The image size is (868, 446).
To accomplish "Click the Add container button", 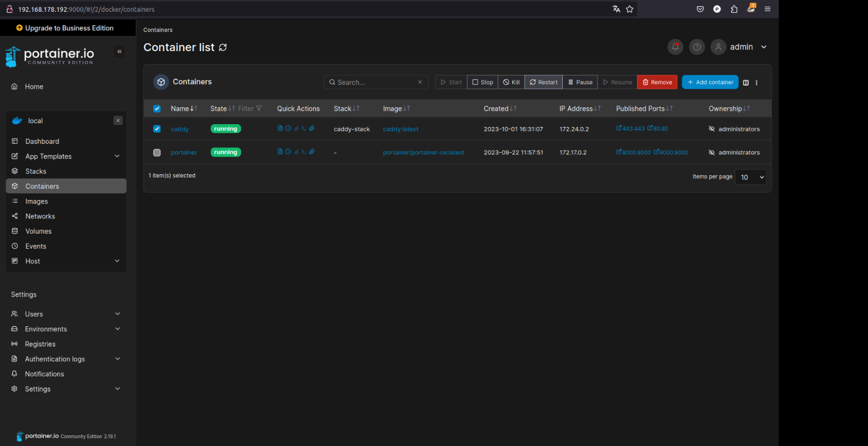I will [710, 82].
